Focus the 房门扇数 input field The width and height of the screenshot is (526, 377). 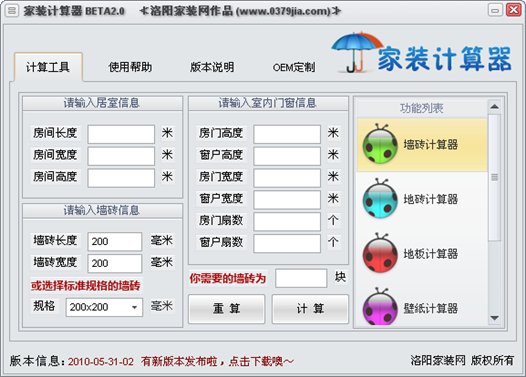click(x=287, y=221)
